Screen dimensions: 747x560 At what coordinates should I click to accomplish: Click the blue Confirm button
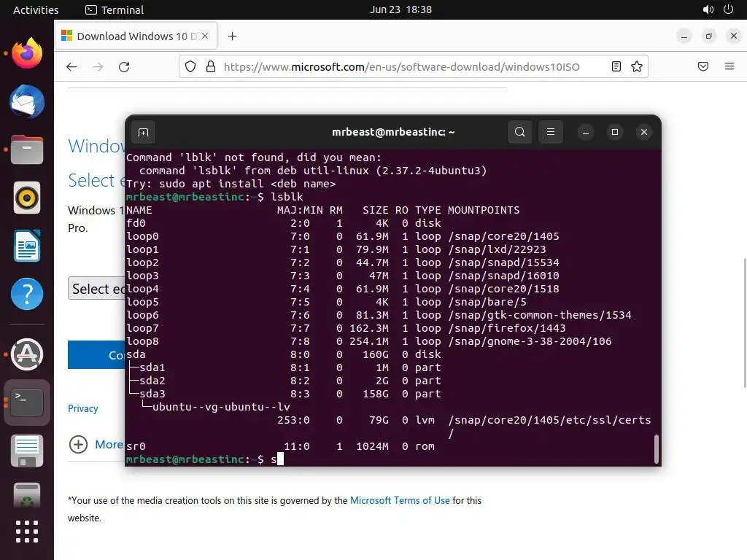coord(97,355)
